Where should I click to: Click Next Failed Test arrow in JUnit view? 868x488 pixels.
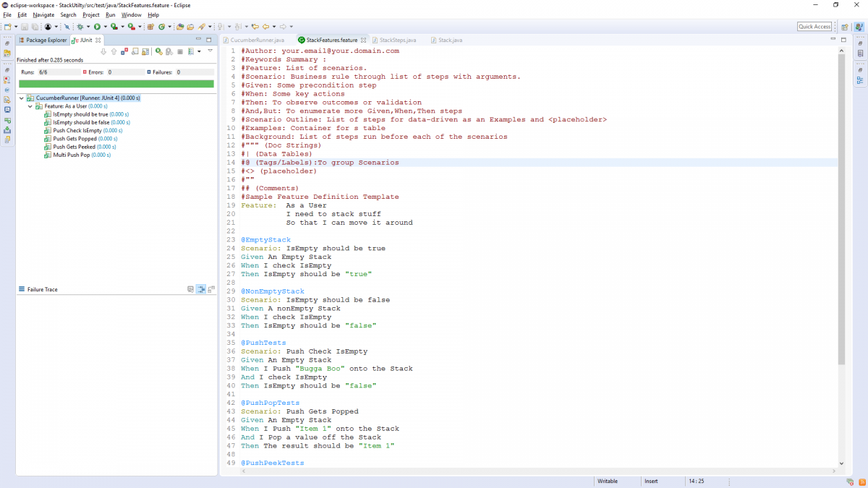click(103, 51)
